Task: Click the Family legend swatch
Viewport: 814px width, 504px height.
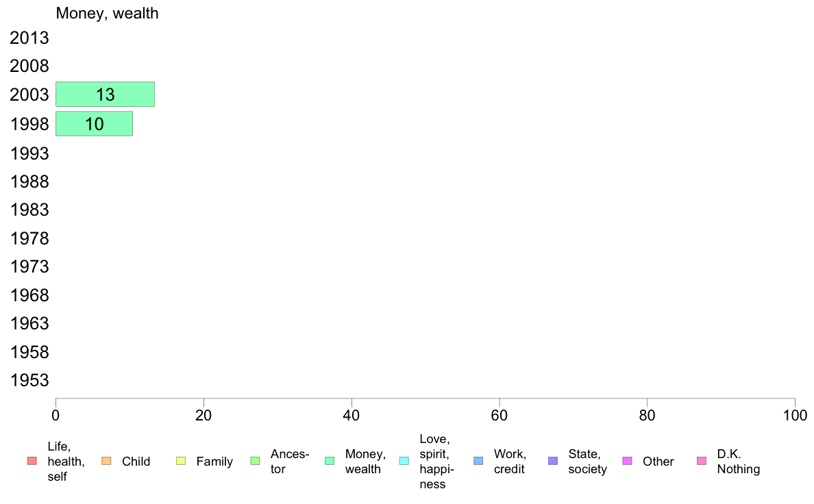Action: pos(181,461)
